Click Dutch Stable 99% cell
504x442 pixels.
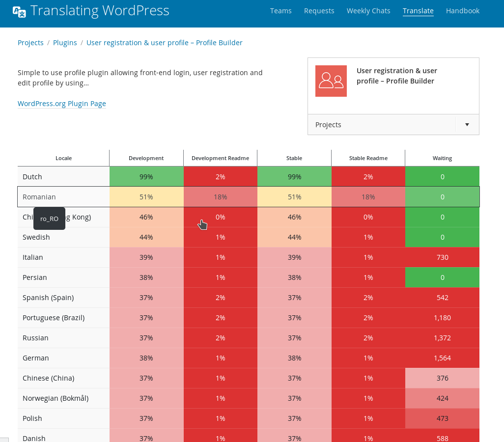tap(294, 177)
